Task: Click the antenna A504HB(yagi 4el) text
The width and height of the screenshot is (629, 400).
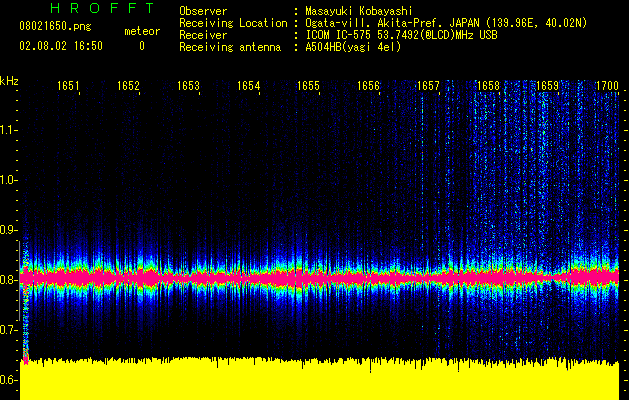Action: coord(353,47)
